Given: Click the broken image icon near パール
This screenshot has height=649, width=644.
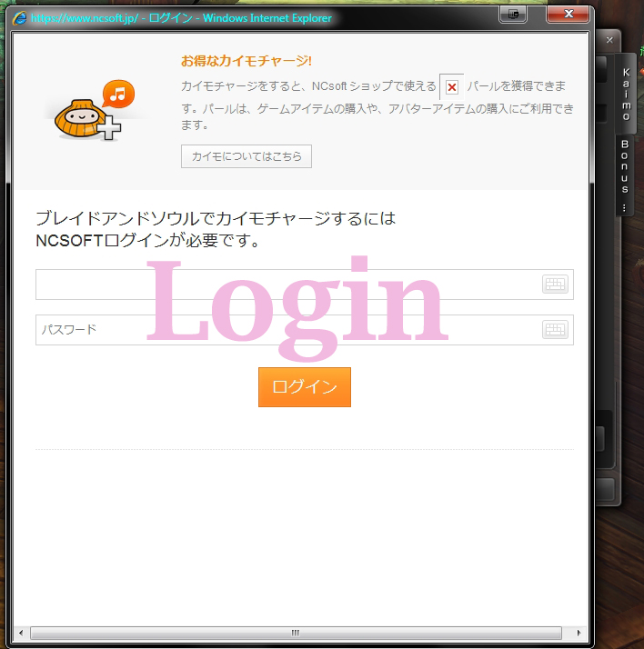Looking at the screenshot, I should pos(452,87).
